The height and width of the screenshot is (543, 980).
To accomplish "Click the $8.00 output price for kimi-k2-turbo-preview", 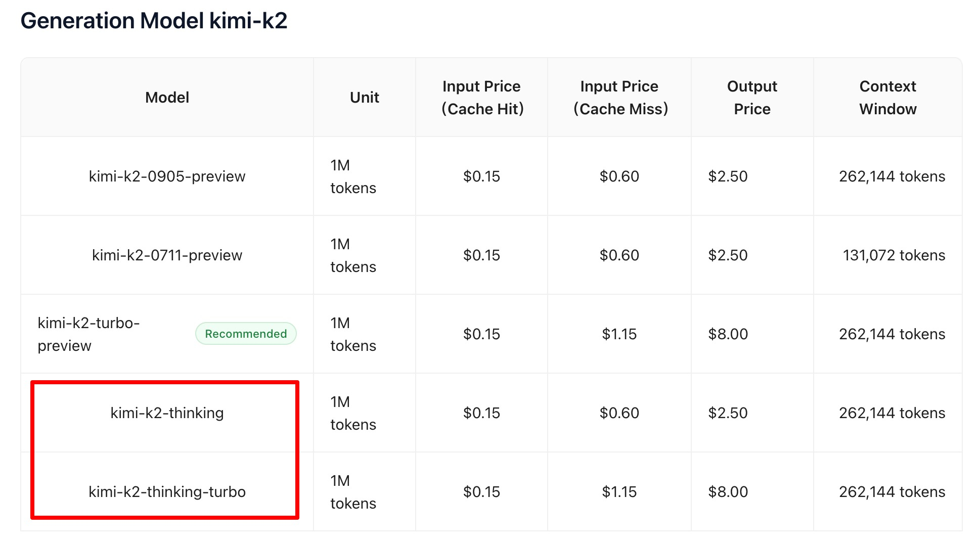I will pyautogui.click(x=728, y=334).
